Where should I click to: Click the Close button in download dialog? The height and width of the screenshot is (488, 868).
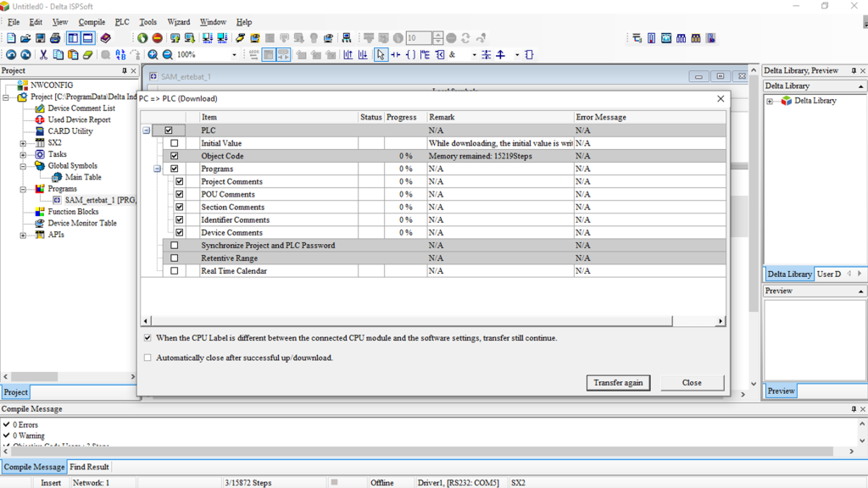(692, 383)
